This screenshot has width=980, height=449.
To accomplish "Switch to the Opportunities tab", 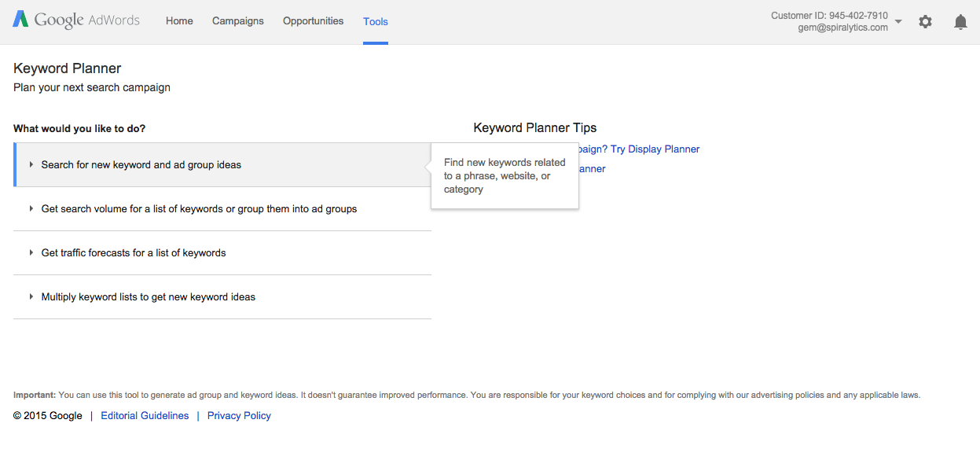I will click(x=313, y=21).
